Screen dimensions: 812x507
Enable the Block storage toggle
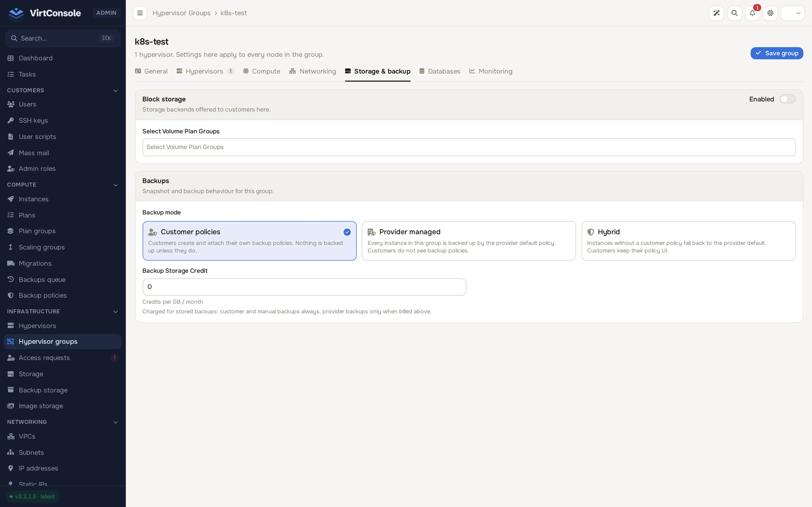click(x=787, y=99)
